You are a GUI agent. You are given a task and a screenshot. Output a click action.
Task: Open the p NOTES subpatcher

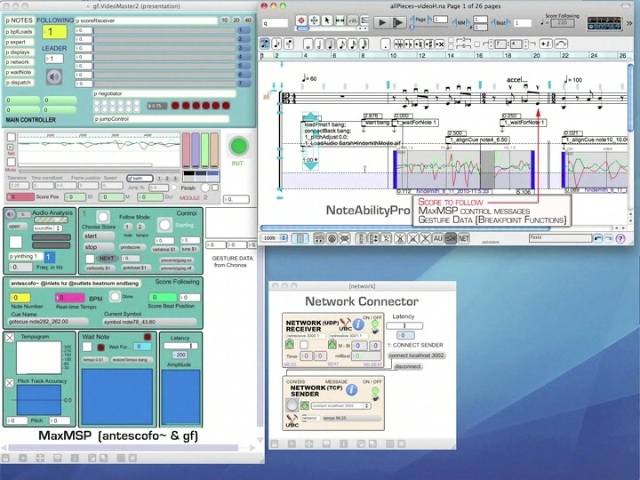(x=19, y=20)
